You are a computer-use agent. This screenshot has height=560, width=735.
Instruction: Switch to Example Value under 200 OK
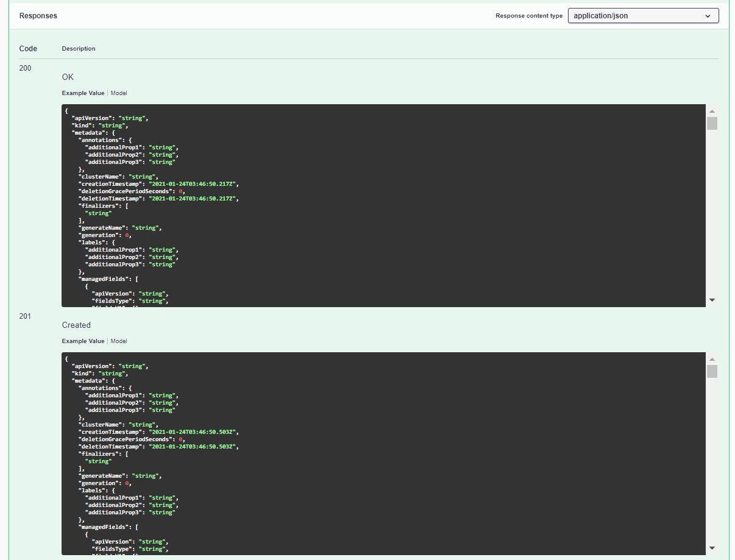click(x=83, y=93)
